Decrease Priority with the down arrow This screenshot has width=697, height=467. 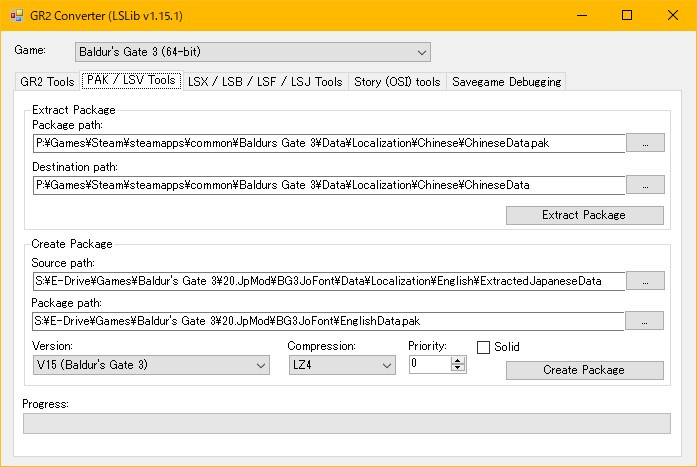[x=458, y=368]
